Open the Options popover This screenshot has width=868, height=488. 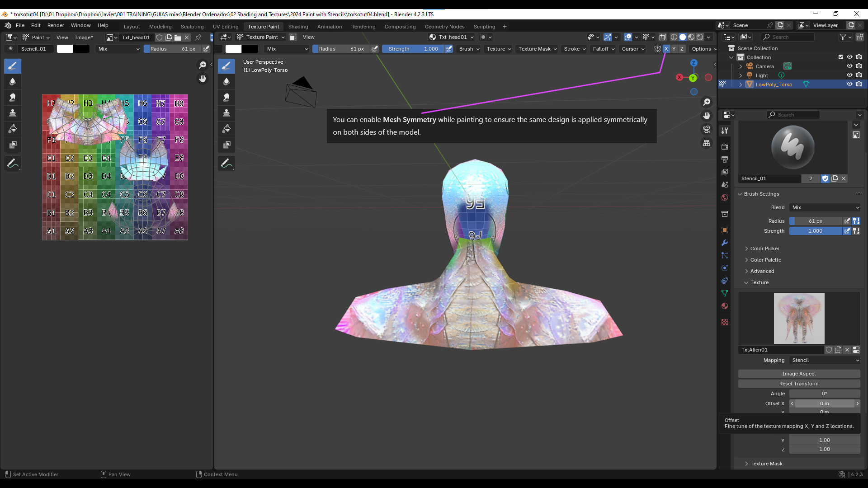[x=703, y=49]
